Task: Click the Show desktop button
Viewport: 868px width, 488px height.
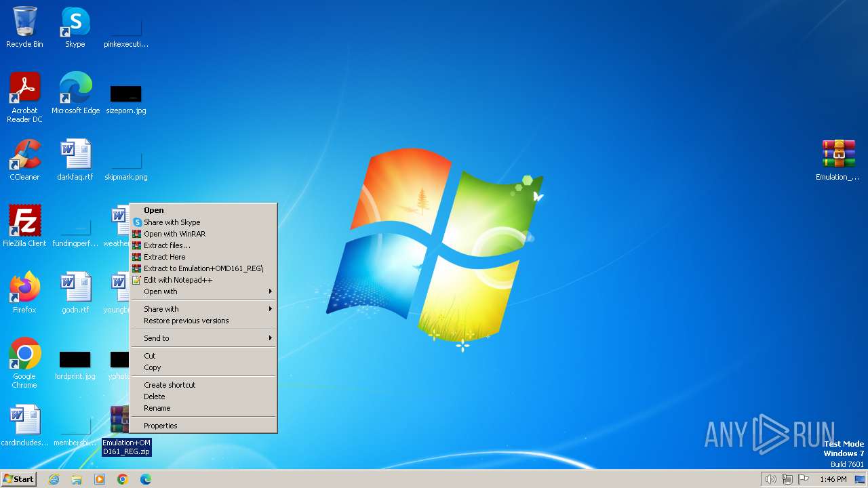Action: (860, 479)
